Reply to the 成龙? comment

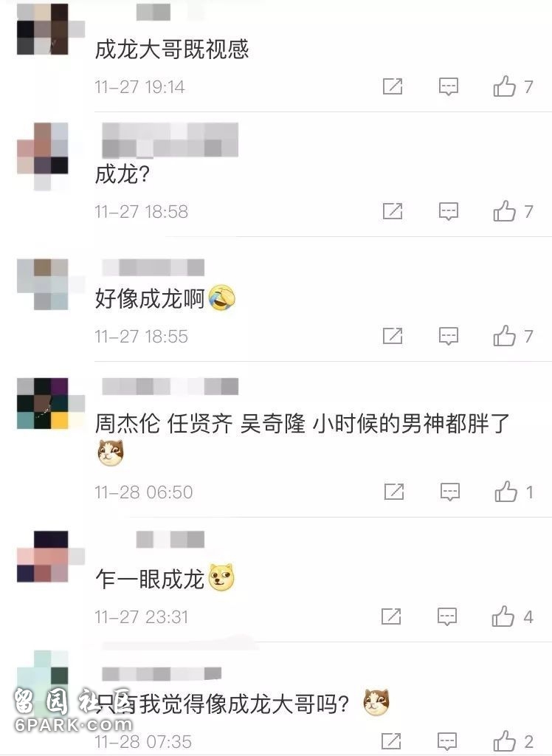(449, 211)
